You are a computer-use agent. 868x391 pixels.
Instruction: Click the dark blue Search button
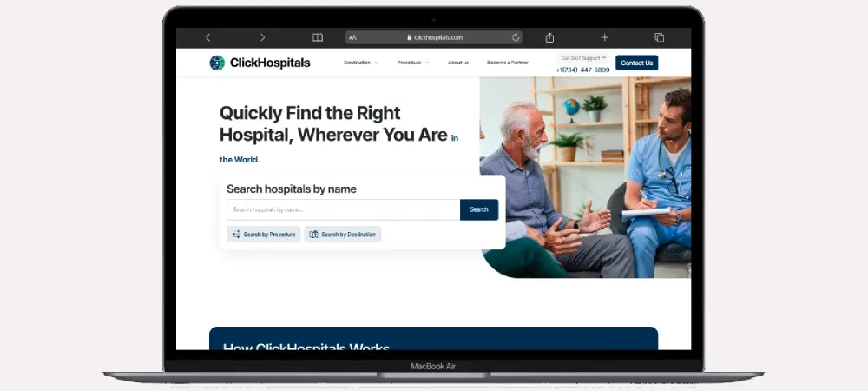479,210
